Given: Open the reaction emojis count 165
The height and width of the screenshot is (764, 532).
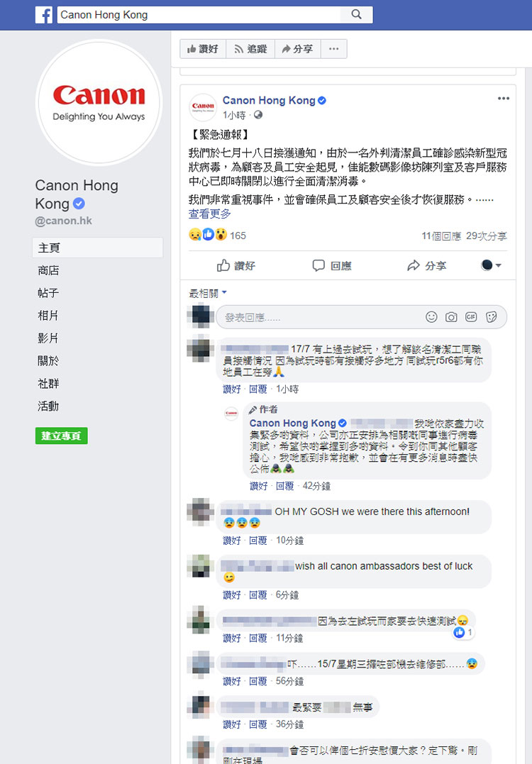Looking at the screenshot, I should (x=217, y=235).
